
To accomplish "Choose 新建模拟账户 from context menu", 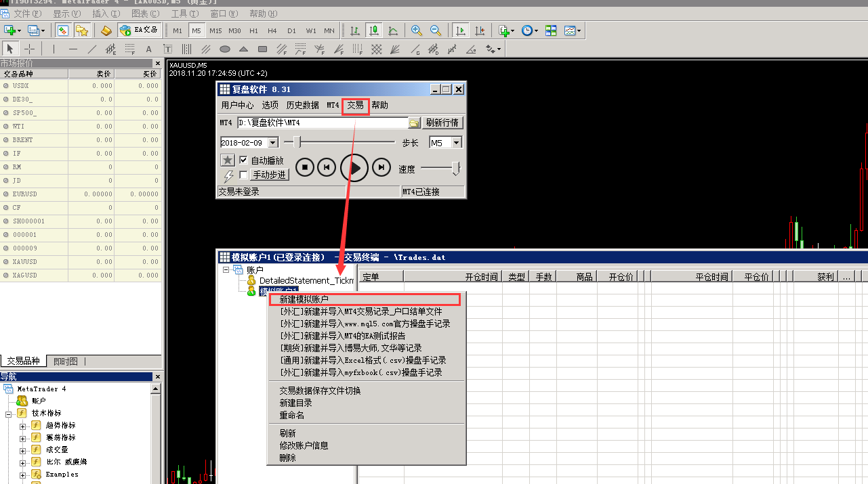I will [304, 299].
